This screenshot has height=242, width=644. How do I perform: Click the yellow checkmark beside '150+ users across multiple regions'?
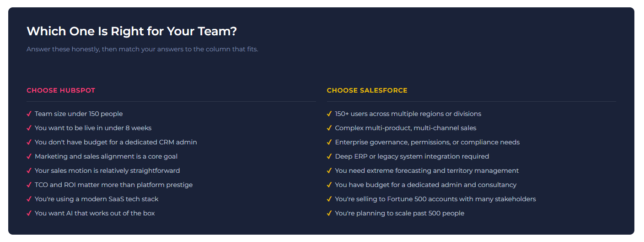(x=329, y=114)
